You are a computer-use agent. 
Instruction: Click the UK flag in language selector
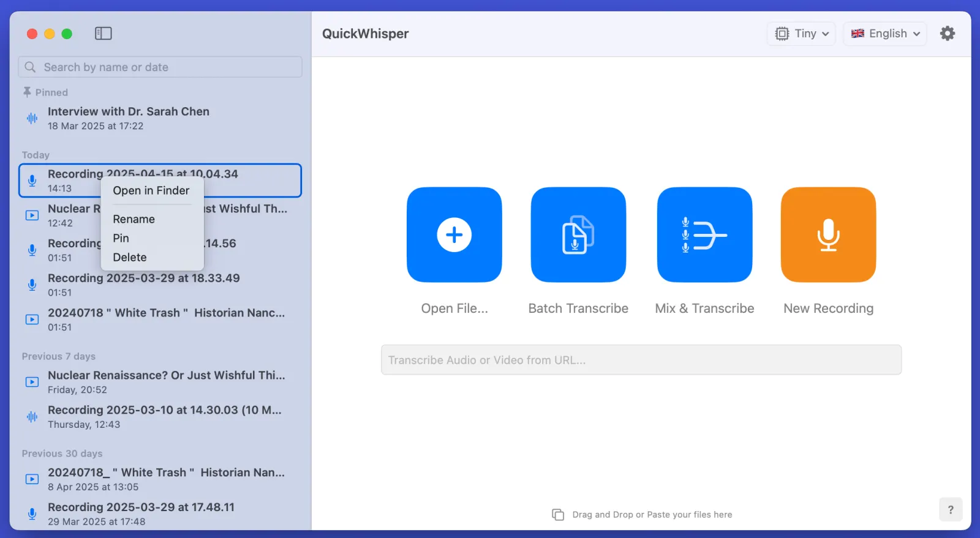tap(858, 34)
